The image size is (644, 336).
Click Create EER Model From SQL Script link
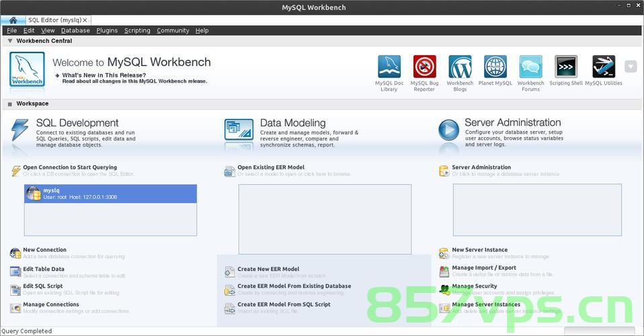[284, 304]
